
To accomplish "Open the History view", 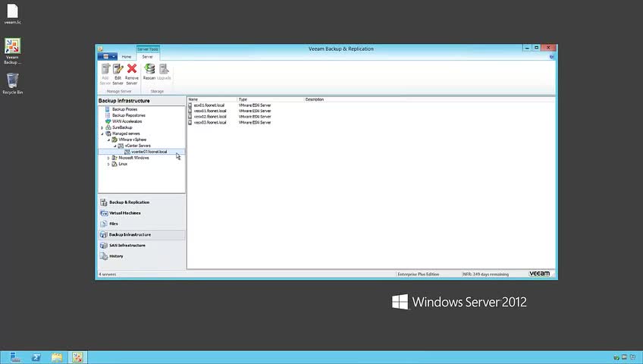I will coord(142,256).
